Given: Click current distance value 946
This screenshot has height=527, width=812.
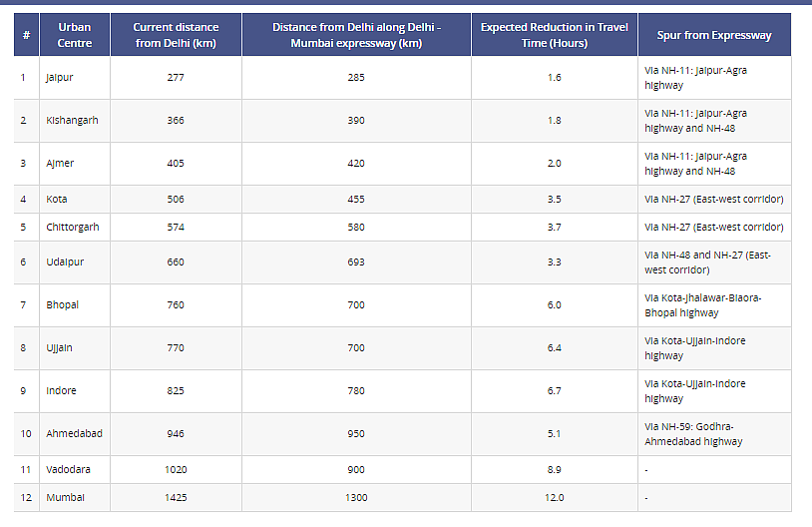Looking at the screenshot, I should [176, 433].
